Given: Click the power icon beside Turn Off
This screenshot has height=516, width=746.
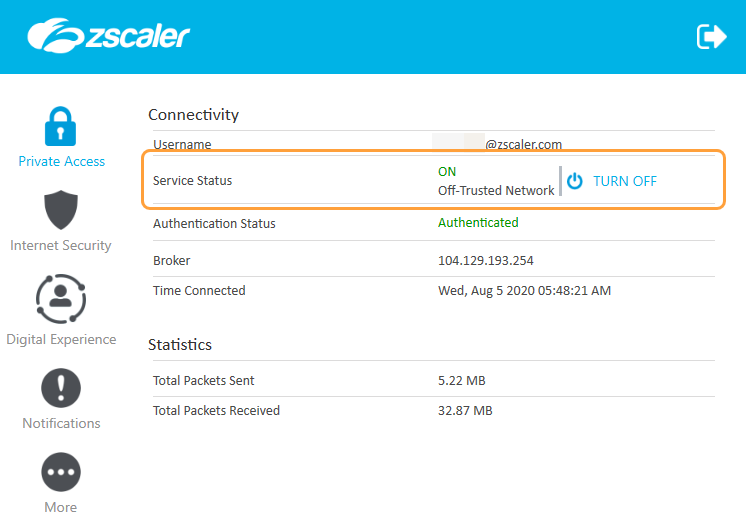Looking at the screenshot, I should pyautogui.click(x=575, y=181).
